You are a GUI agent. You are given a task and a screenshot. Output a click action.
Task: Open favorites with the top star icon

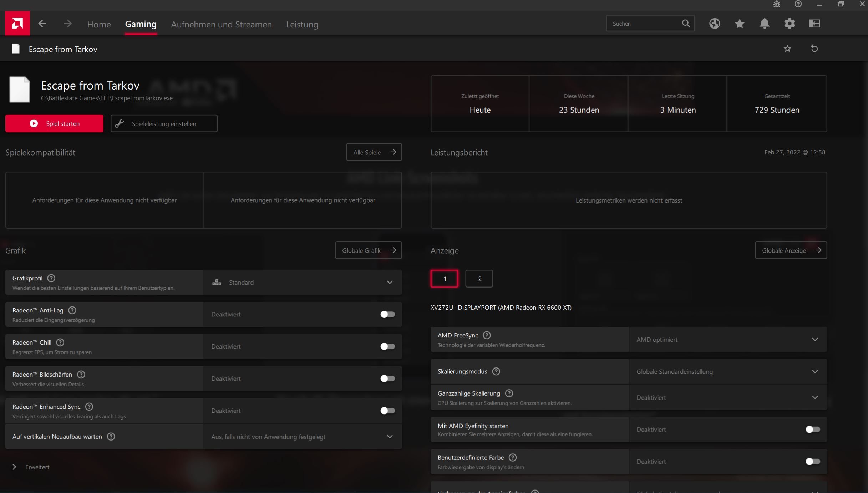point(739,24)
